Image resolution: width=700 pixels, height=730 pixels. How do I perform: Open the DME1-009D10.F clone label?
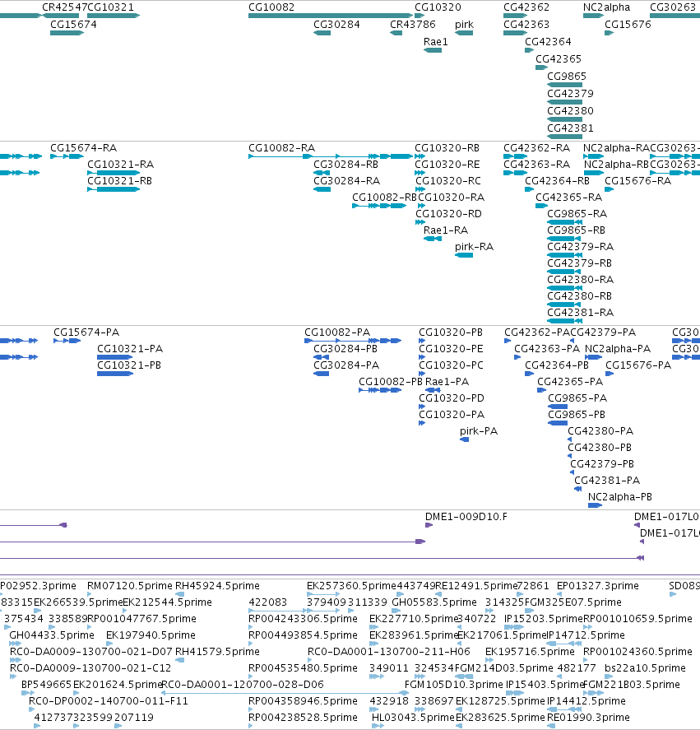point(466,517)
